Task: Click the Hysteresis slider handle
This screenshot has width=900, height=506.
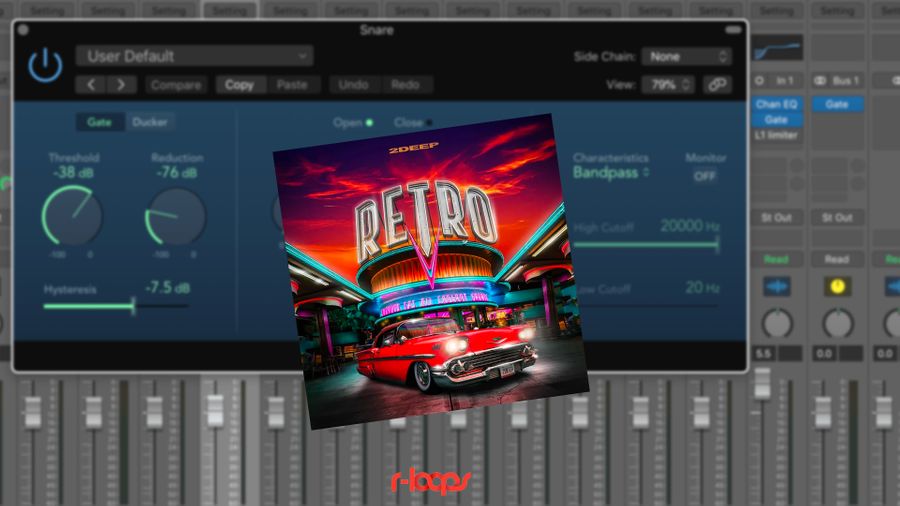Action: pyautogui.click(x=133, y=306)
